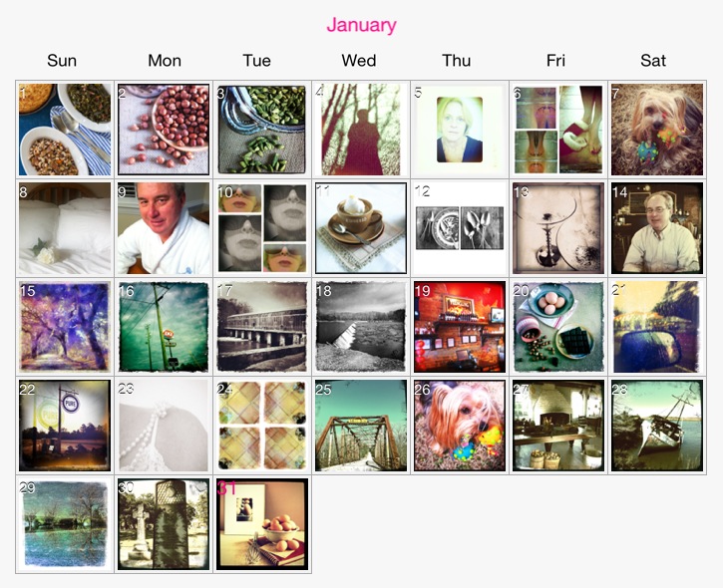Select the steel bridge photo on January 25
Image resolution: width=723 pixels, height=588 pixels.
pyautogui.click(x=360, y=426)
